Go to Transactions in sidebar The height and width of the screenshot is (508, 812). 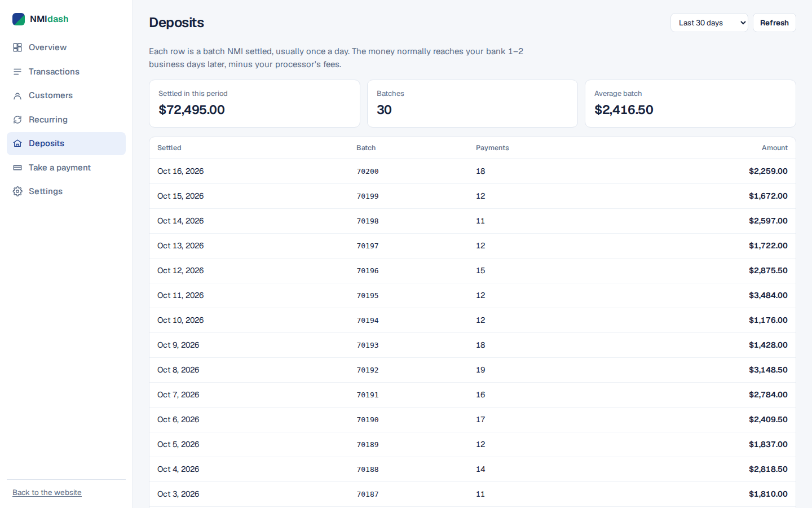click(66, 72)
